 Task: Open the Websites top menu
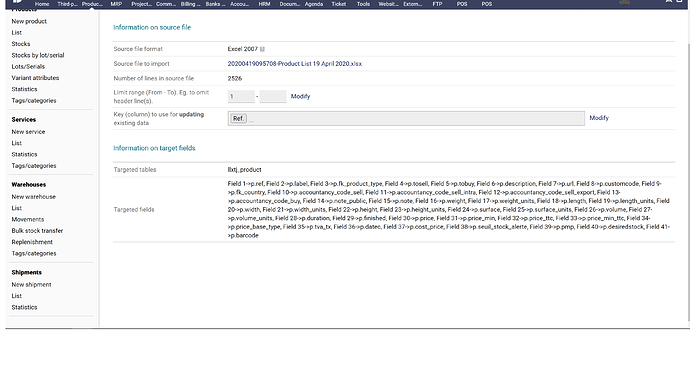point(388,4)
